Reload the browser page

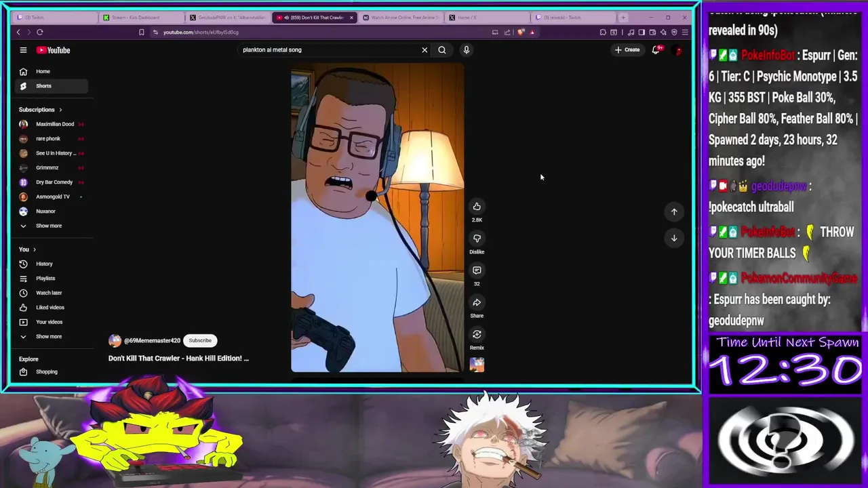pos(40,32)
